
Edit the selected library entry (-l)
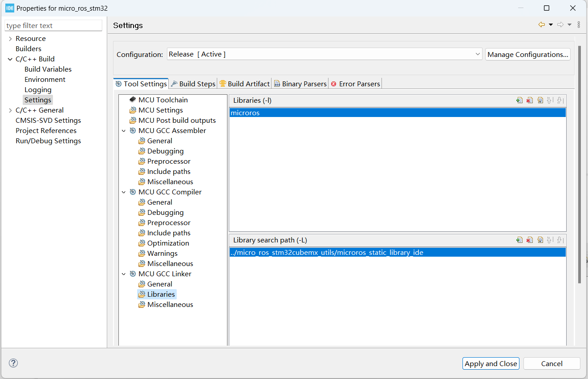(x=540, y=101)
